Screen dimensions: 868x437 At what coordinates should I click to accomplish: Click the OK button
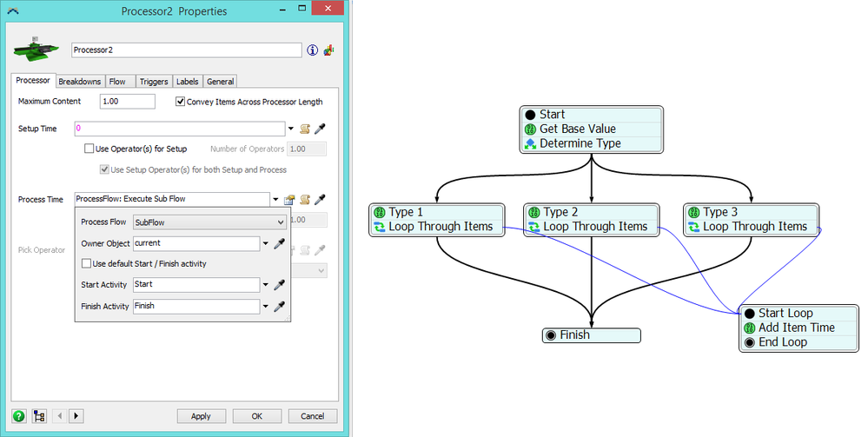coord(257,416)
